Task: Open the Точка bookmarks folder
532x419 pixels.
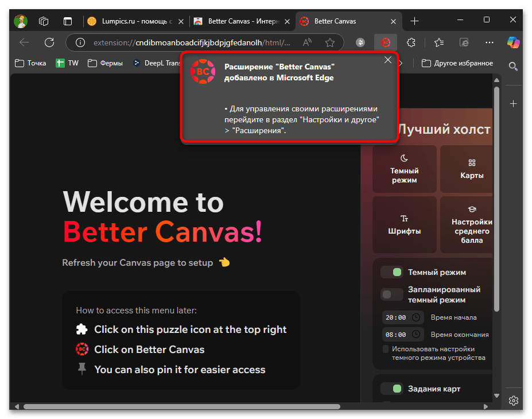Action: 30,63
